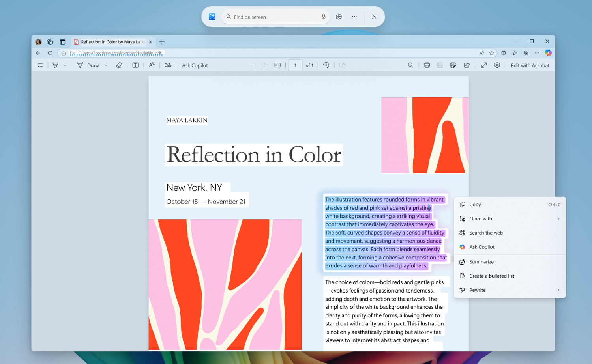This screenshot has height=364, width=592.
Task: Click Ask Copilot in the PDF toolbar
Action: coord(195,65)
